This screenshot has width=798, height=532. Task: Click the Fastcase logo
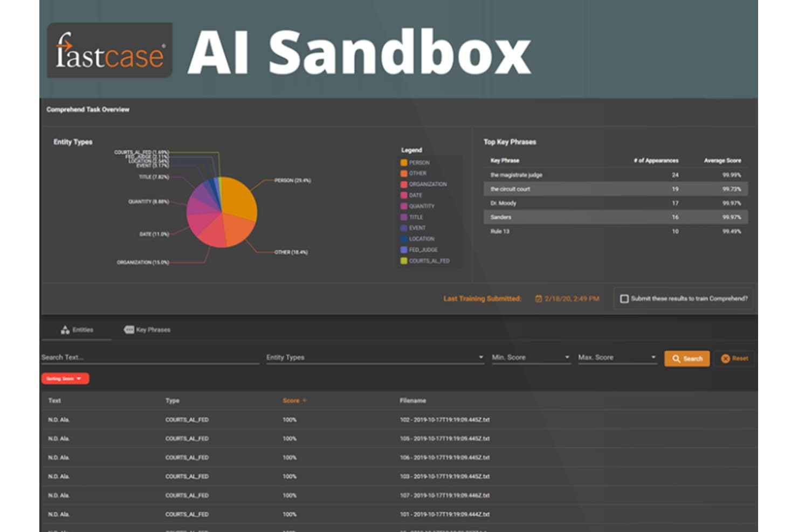point(109,50)
